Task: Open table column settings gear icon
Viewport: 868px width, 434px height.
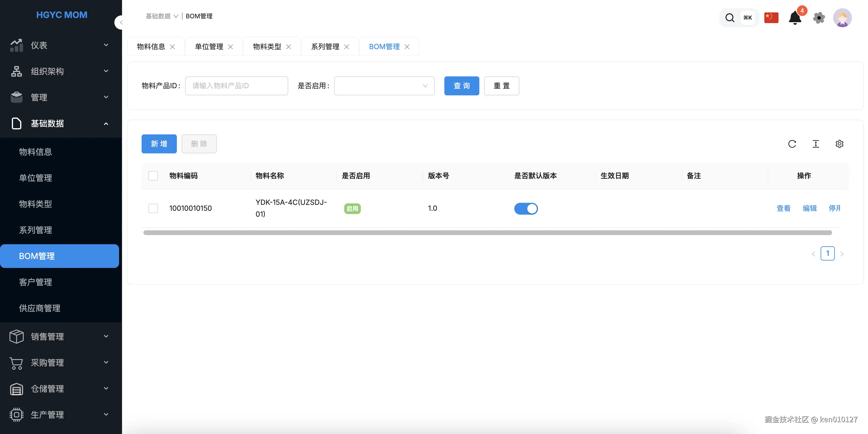Action: (839, 144)
